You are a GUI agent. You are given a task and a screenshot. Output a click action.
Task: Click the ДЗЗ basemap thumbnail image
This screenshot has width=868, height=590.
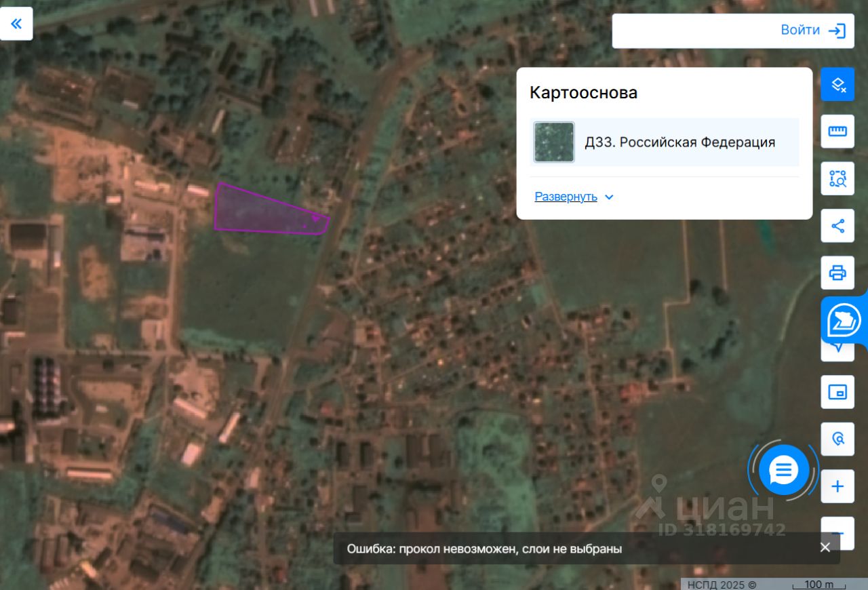click(x=553, y=142)
